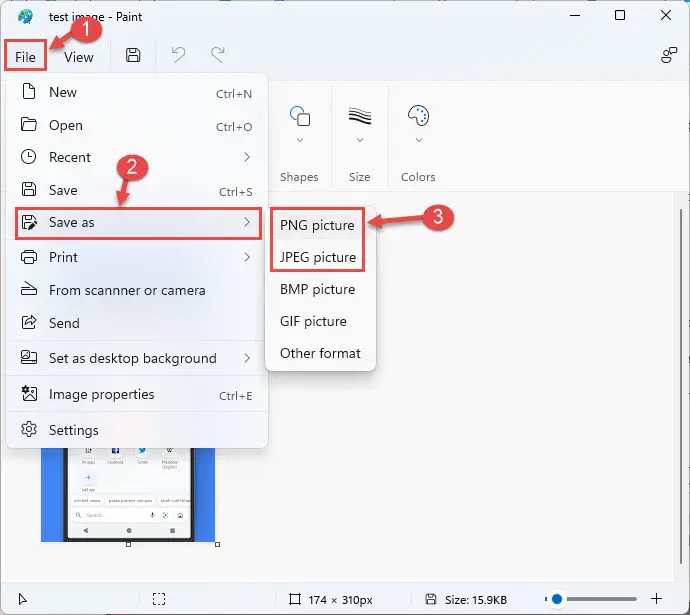Open the Save as submenu

138,223
